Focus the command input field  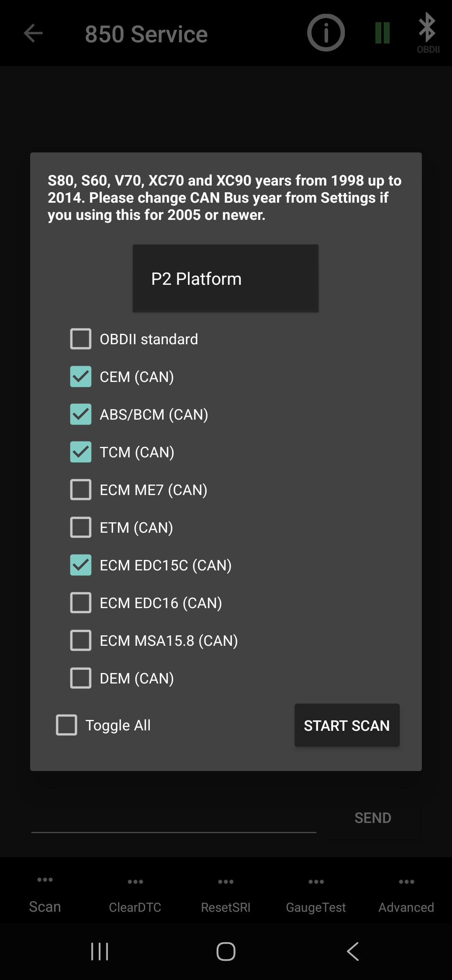(x=174, y=819)
